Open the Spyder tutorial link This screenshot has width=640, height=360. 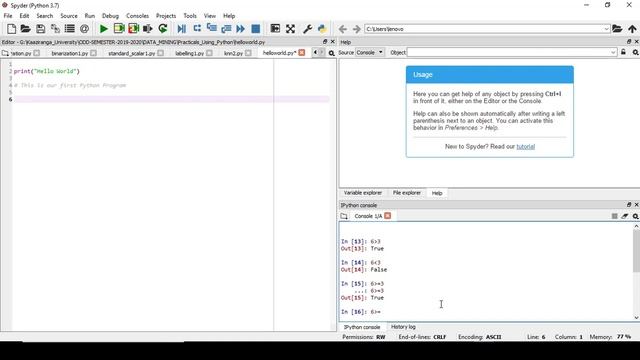(x=525, y=147)
